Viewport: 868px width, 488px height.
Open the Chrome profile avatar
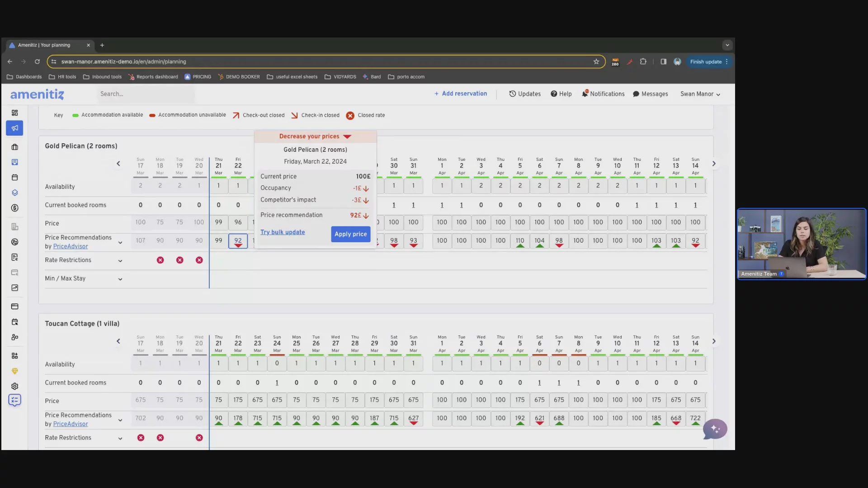pos(677,61)
